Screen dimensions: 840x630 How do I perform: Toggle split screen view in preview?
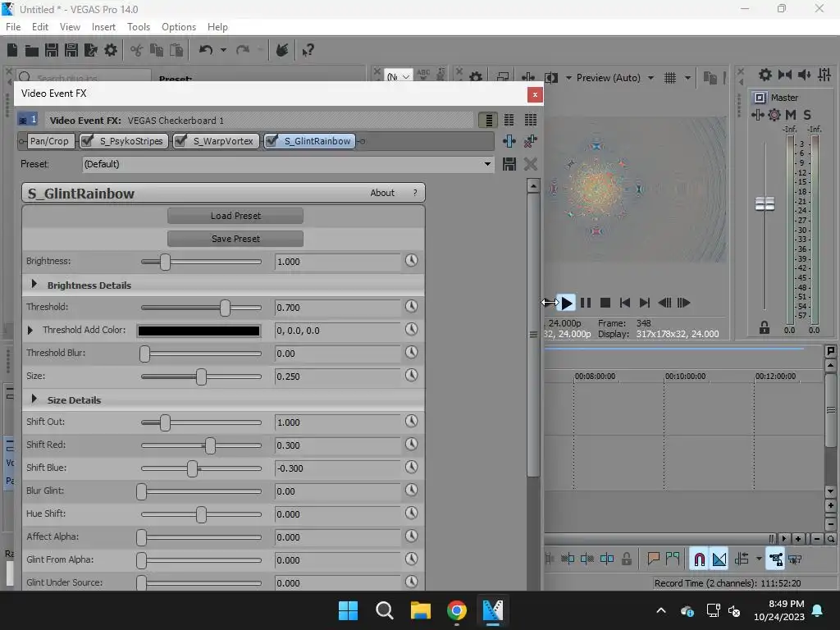coord(550,78)
